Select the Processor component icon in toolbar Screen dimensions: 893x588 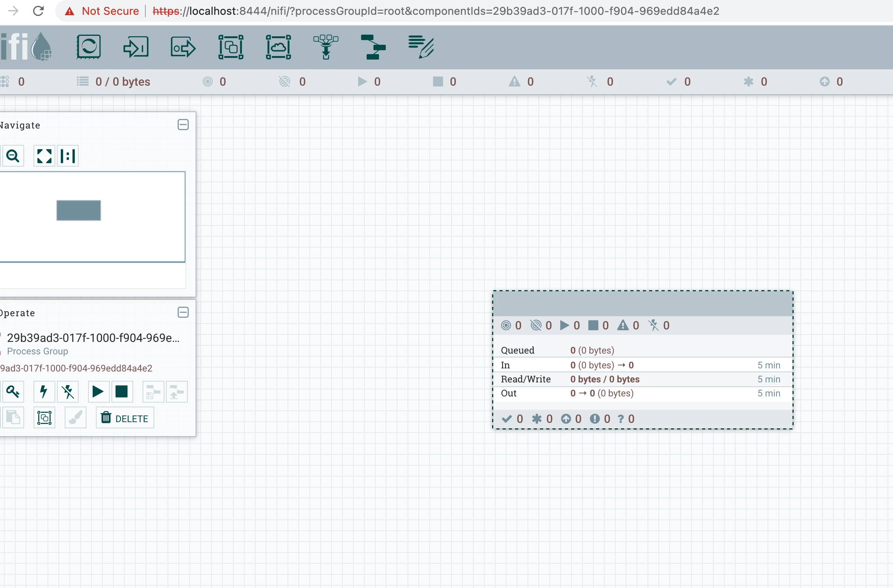89,47
